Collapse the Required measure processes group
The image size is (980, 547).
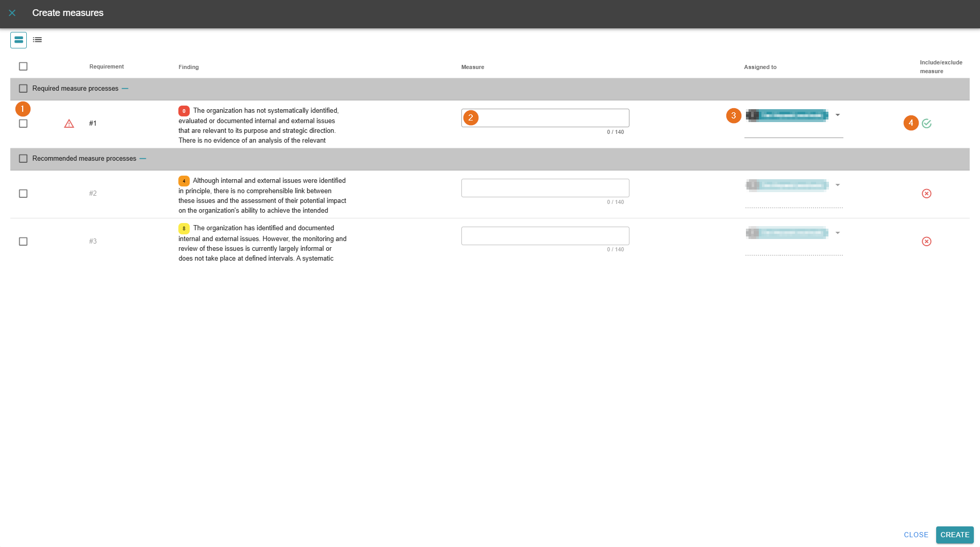(x=125, y=89)
